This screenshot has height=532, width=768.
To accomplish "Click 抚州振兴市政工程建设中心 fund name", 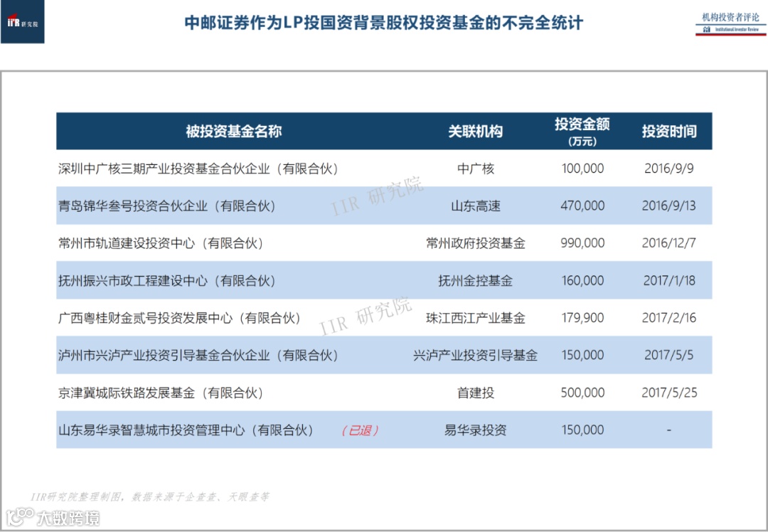I will [167, 281].
